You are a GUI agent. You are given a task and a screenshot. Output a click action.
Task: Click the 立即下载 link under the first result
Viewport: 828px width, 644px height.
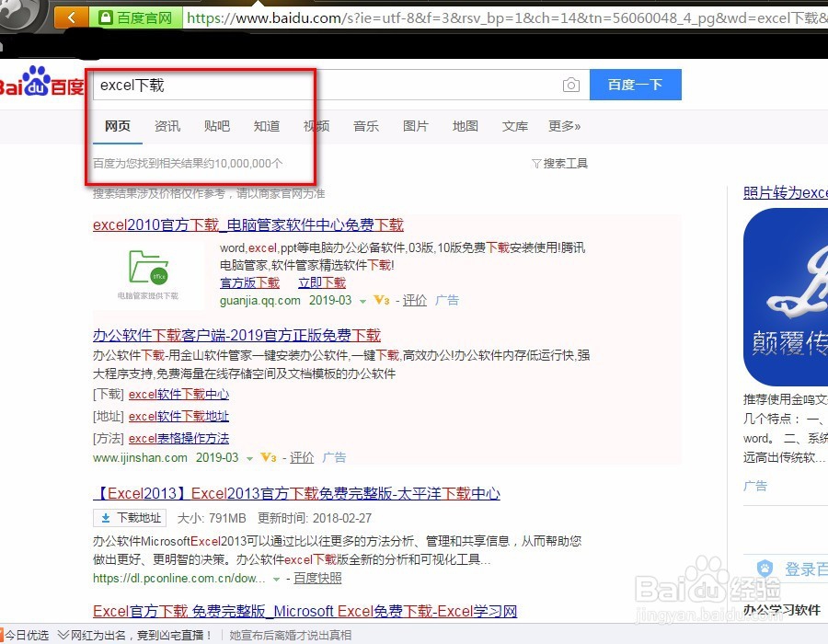point(321,282)
